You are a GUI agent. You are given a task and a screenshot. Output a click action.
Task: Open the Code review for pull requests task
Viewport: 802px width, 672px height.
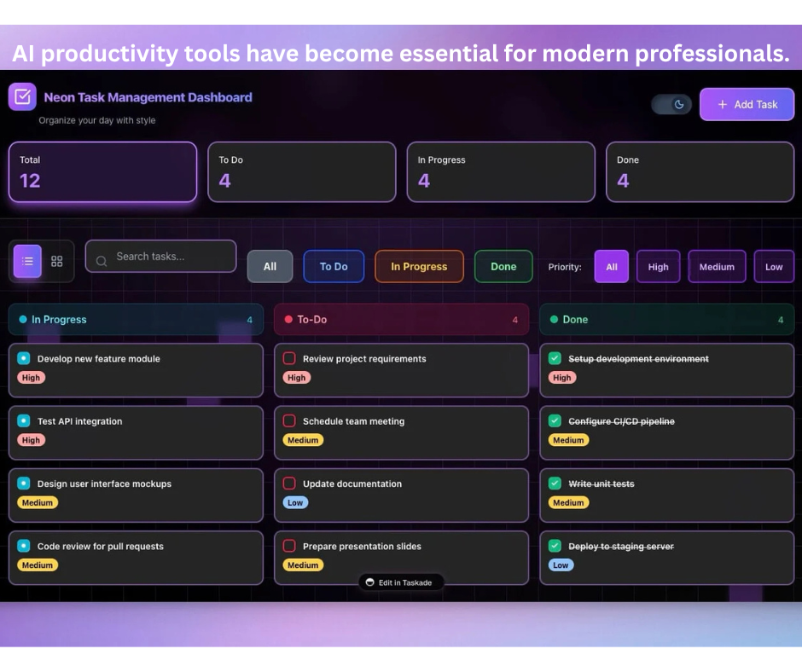(136, 558)
